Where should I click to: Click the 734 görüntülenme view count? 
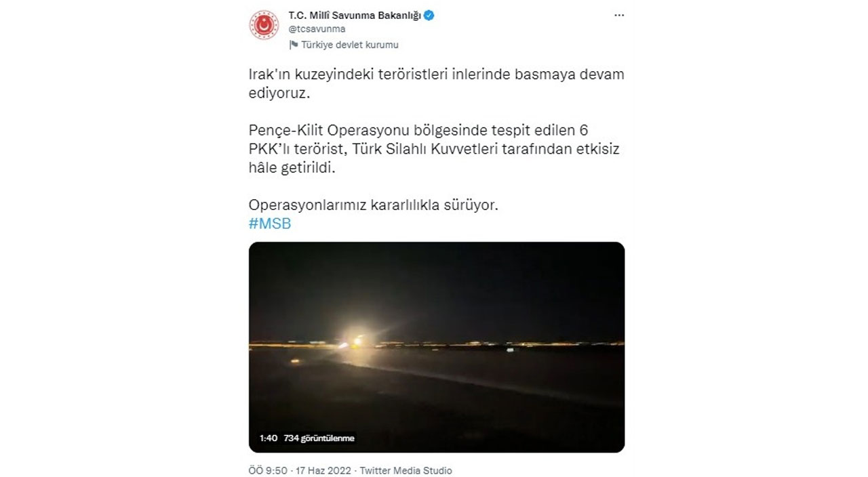[319, 438]
